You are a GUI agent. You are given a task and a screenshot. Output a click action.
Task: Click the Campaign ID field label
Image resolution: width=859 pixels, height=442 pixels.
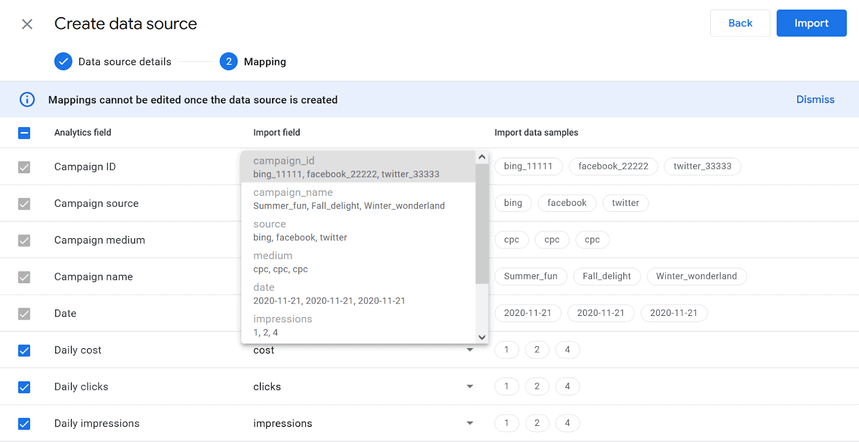pyautogui.click(x=85, y=167)
